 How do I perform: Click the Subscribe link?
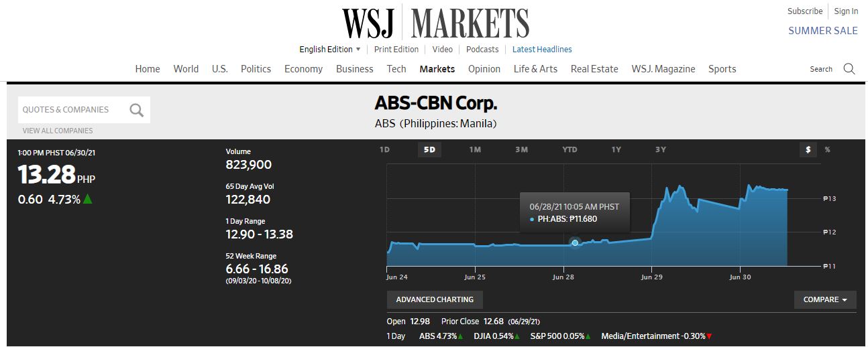tap(805, 11)
